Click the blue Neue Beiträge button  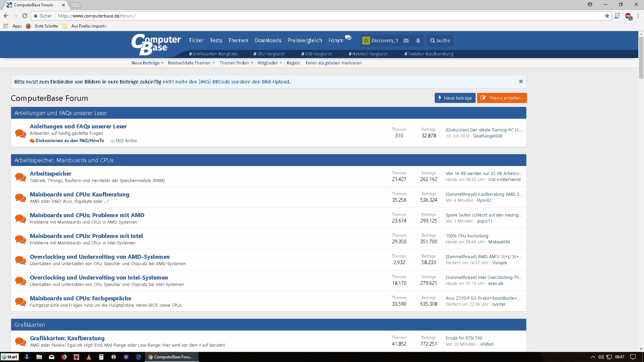(455, 98)
